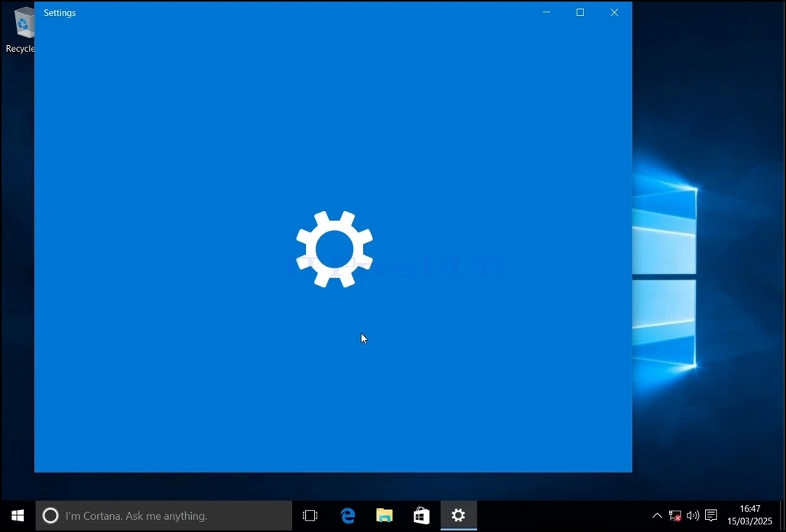Open Task View from the taskbar

click(x=310, y=515)
